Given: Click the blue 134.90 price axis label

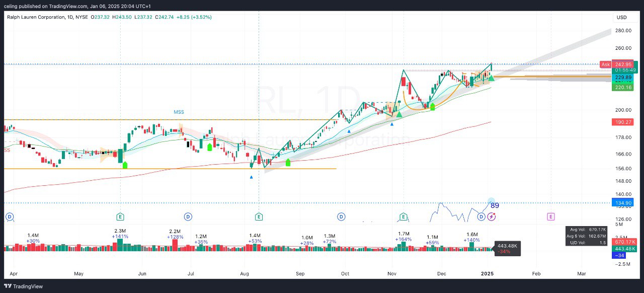Looking at the screenshot, I should pos(622,203).
